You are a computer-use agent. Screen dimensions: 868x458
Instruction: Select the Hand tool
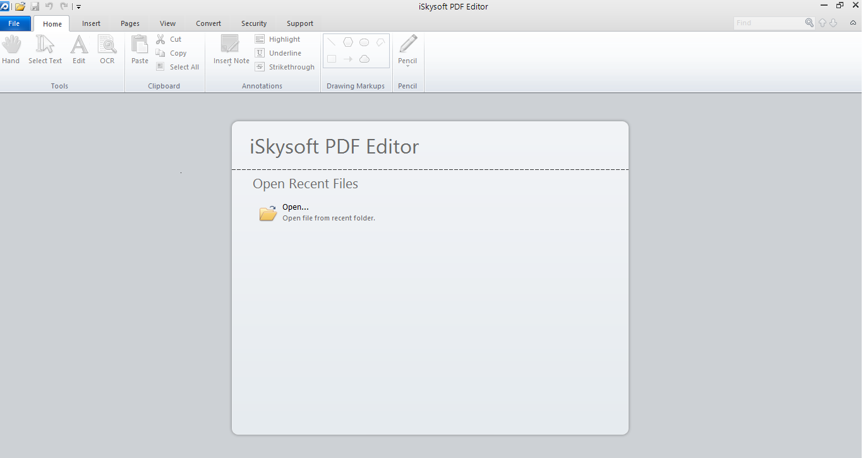[11, 49]
